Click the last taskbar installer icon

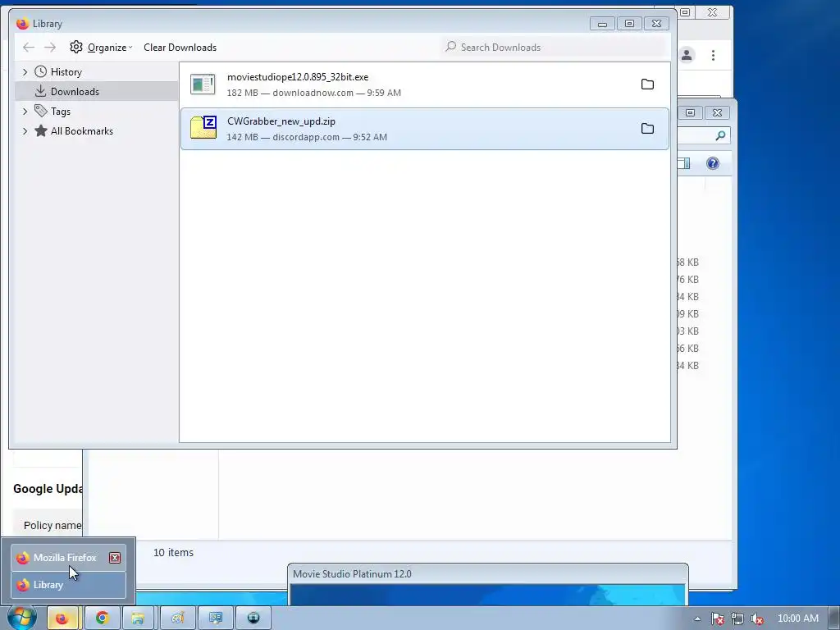click(253, 619)
